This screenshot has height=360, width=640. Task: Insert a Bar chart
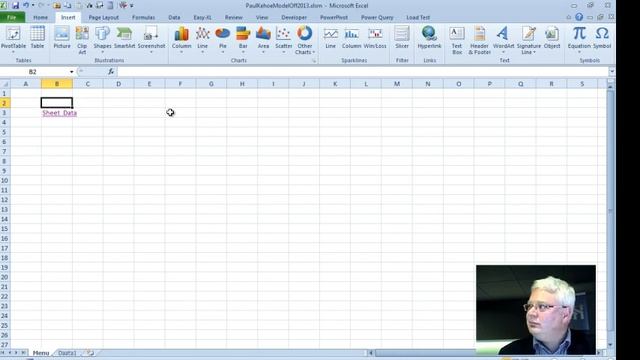tap(243, 39)
